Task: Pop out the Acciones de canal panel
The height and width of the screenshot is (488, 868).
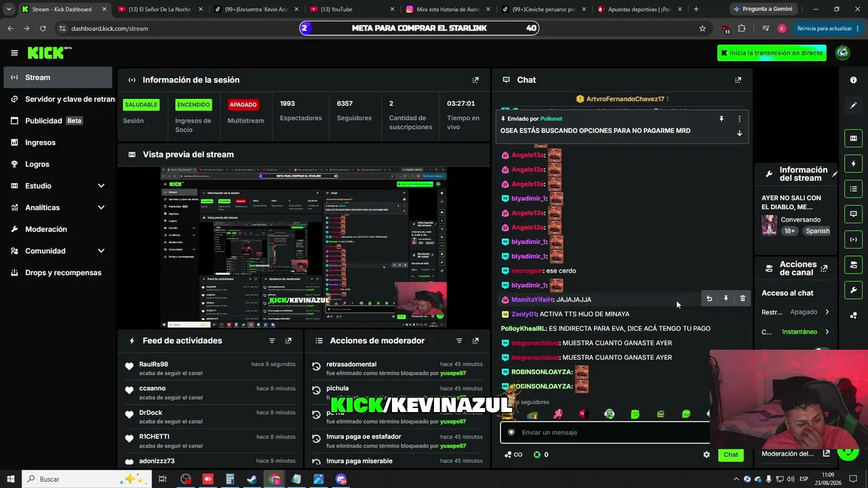Action: 824,268
